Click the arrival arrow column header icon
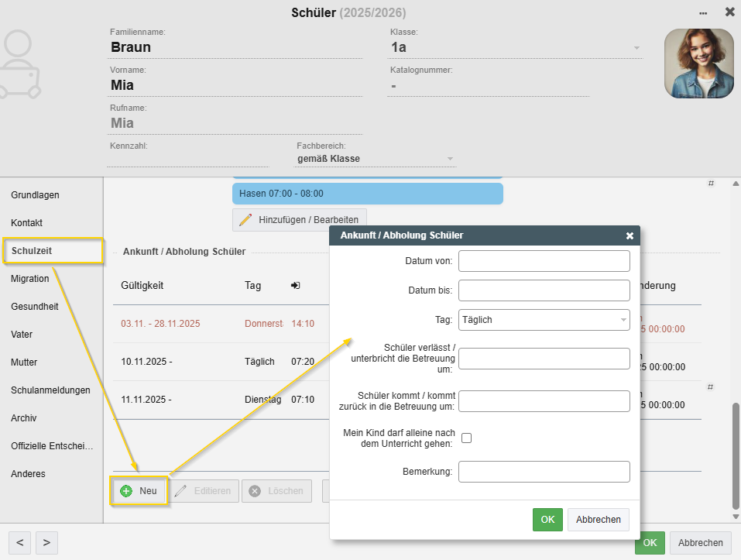Viewport: 741px width, 560px height. pos(295,285)
